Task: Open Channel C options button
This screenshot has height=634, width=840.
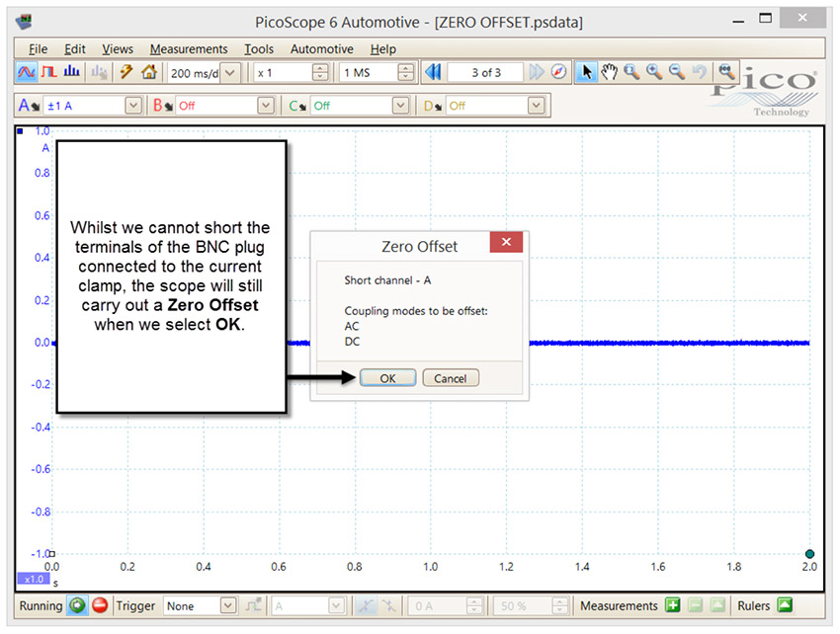Action: click(297, 106)
